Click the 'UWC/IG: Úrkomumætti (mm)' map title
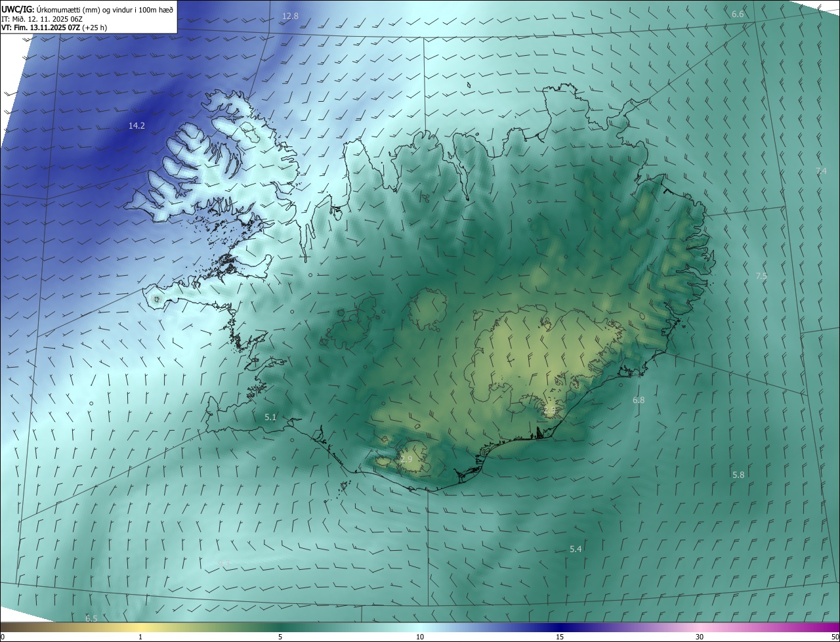The width and height of the screenshot is (840, 642). pyautogui.click(x=87, y=9)
